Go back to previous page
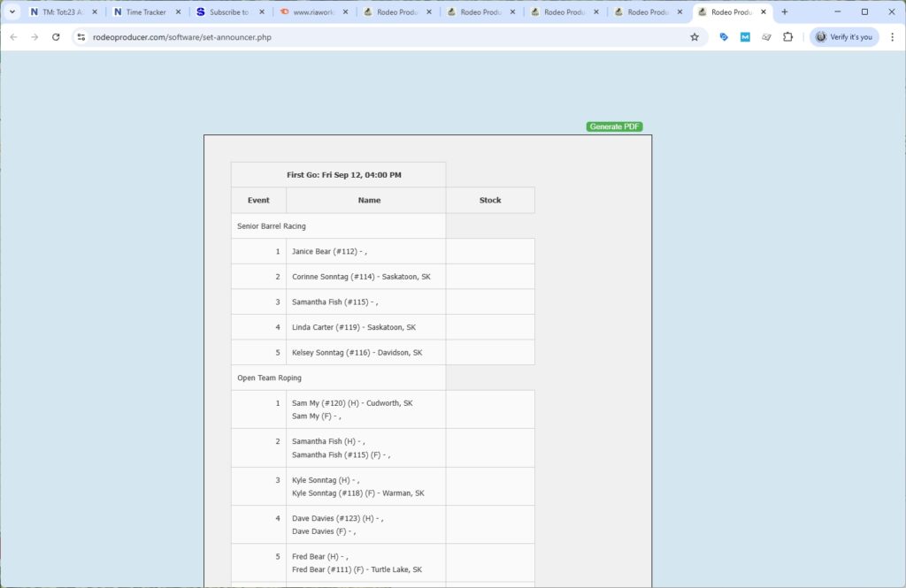The image size is (906, 588). pyautogui.click(x=13, y=37)
